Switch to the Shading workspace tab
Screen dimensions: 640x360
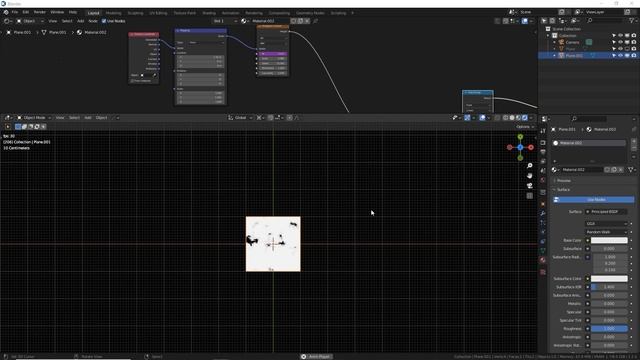209,13
